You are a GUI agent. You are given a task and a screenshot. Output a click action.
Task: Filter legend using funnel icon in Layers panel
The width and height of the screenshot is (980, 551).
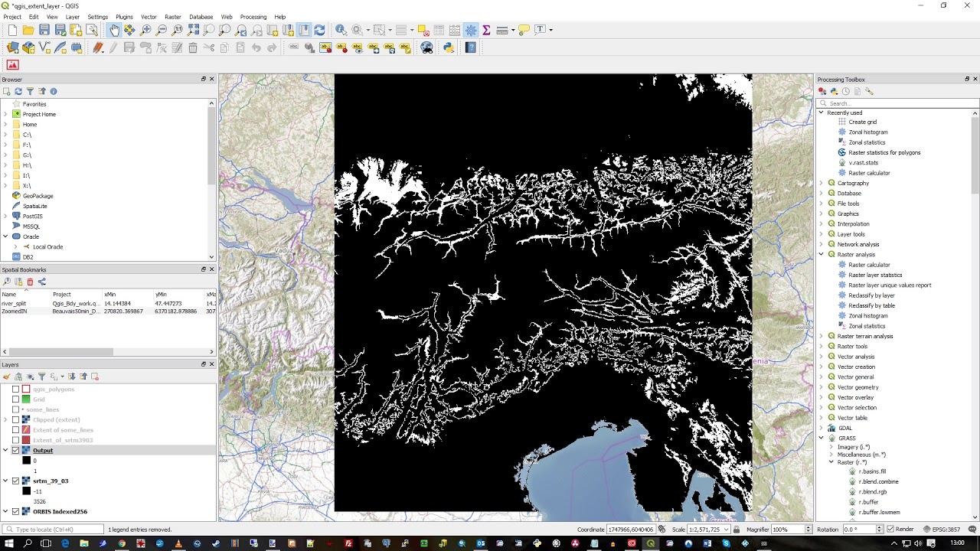click(42, 377)
